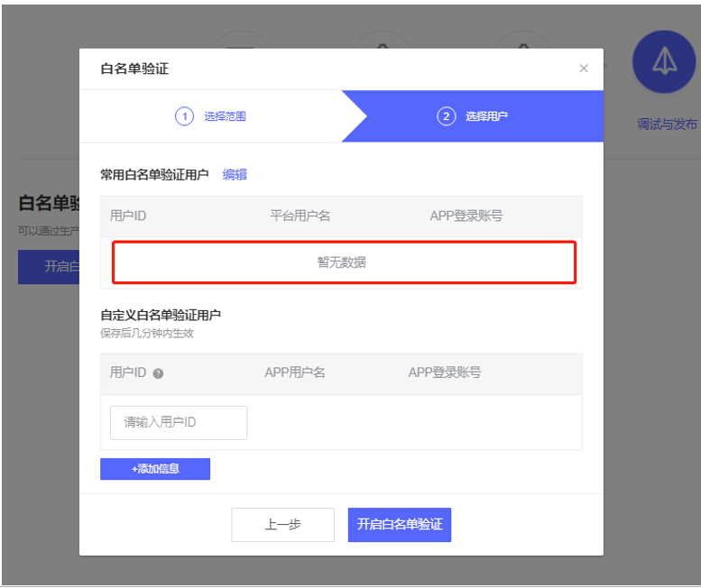
Task: Click the circled number 1 step icon
Action: tap(184, 116)
